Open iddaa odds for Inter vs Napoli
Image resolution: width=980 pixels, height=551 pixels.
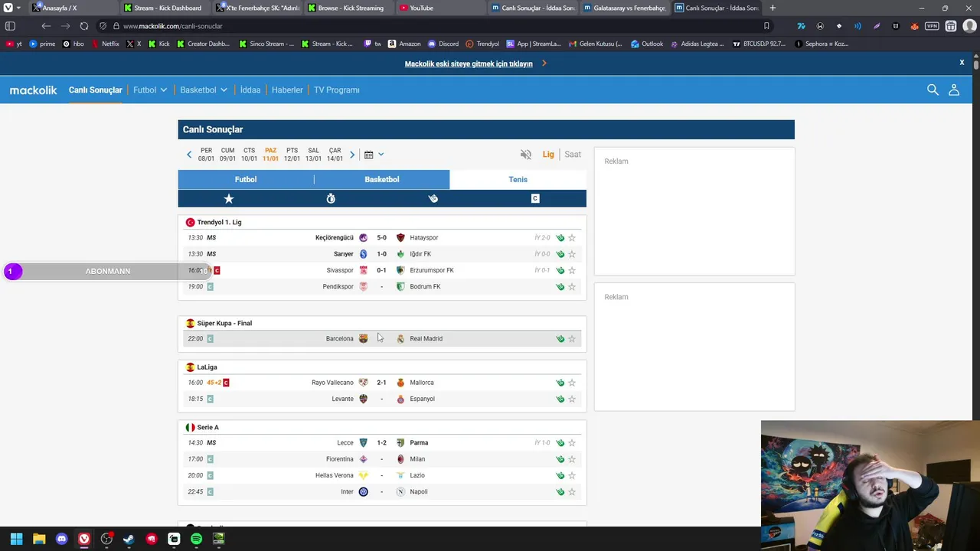coord(560,492)
